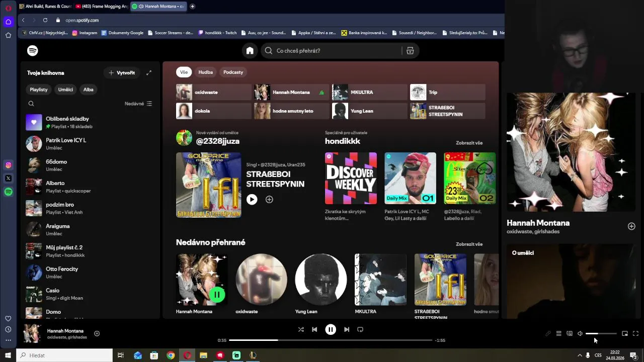The width and height of the screenshot is (644, 362).
Task: Open the hodne smutny leto shortcut tile
Action: (291, 111)
